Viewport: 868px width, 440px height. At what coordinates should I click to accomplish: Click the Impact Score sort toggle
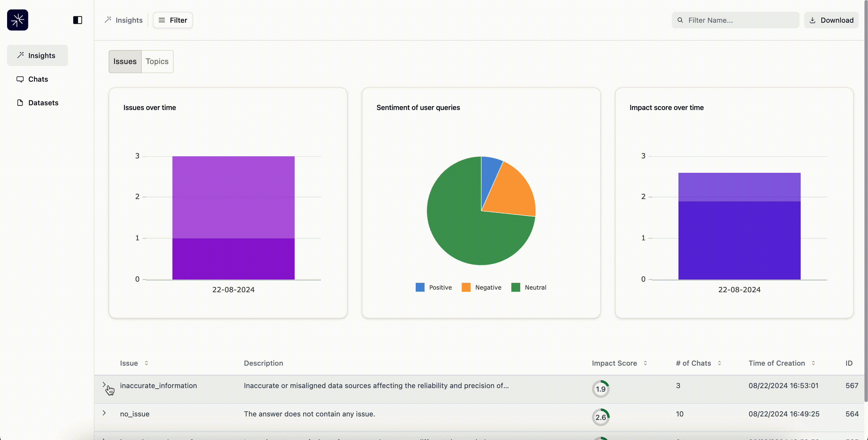(645, 364)
